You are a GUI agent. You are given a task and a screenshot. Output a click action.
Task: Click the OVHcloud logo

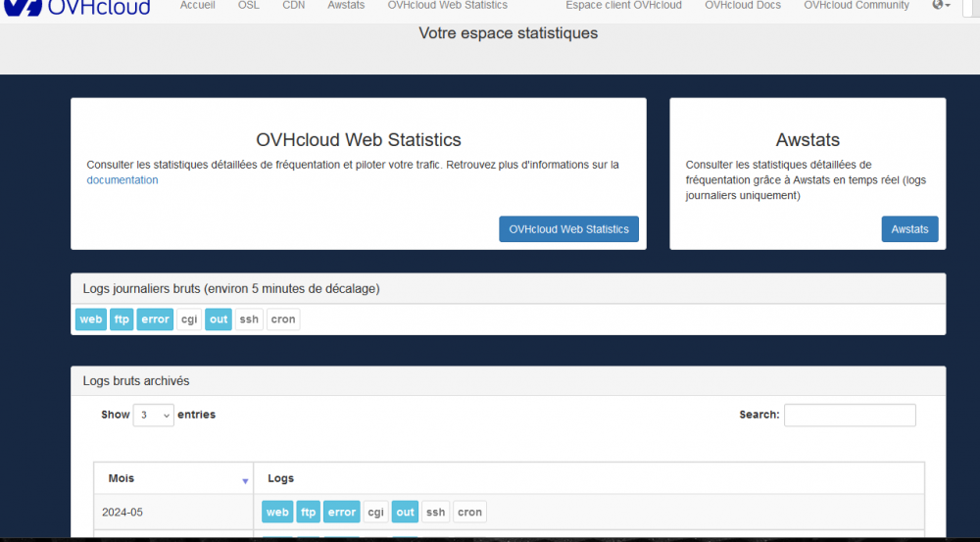tap(77, 7)
